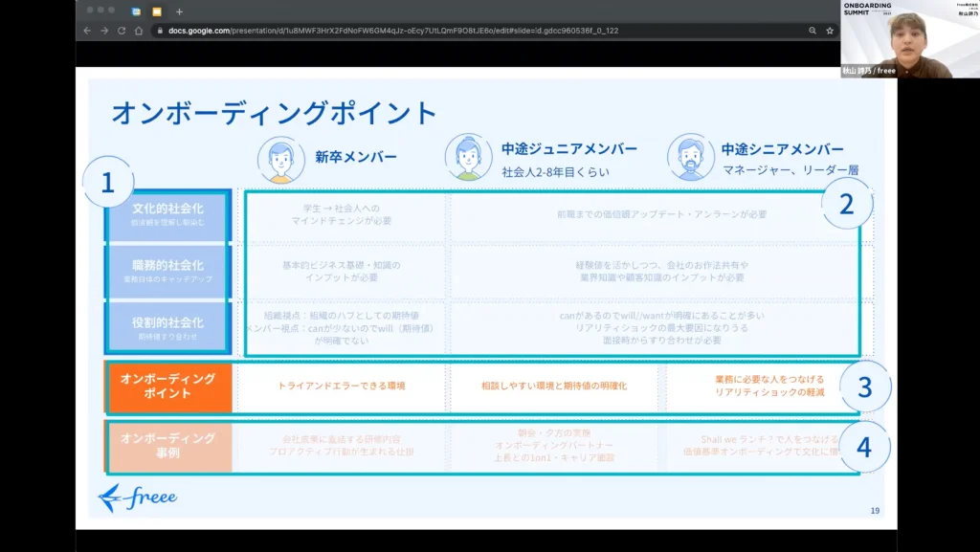This screenshot has height=552, width=980.
Task: Bookmark this page with the star icon
Action: (x=830, y=31)
